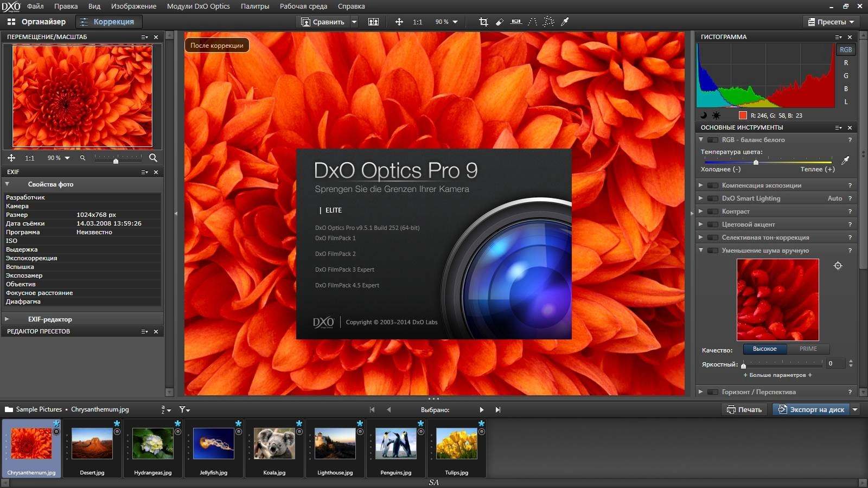Screen dimensions: 868x488
Task: Click noise preview target locator icon
Action: pos(838,266)
